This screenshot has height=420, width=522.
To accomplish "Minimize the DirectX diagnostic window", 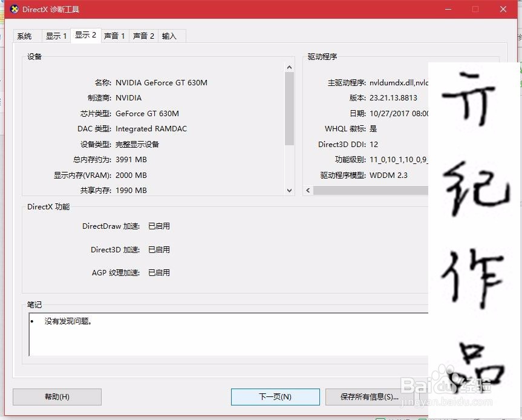I will (x=448, y=9).
